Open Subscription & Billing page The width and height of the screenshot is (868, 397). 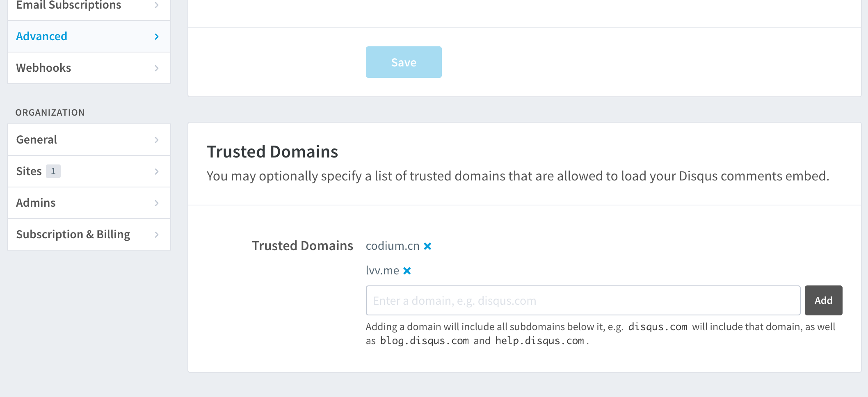pyautogui.click(x=73, y=235)
